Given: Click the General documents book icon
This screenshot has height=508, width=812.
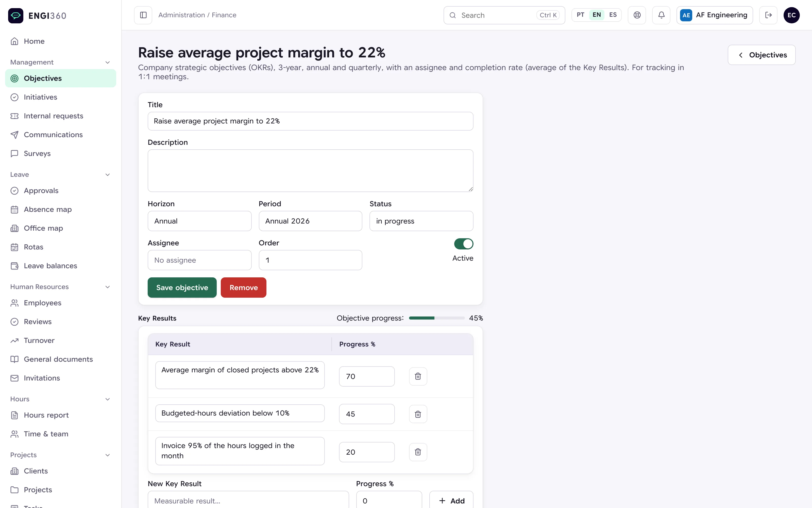Looking at the screenshot, I should coord(14,359).
